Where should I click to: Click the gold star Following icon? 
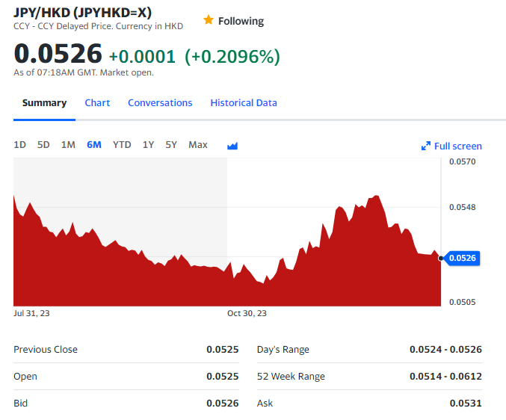209,20
